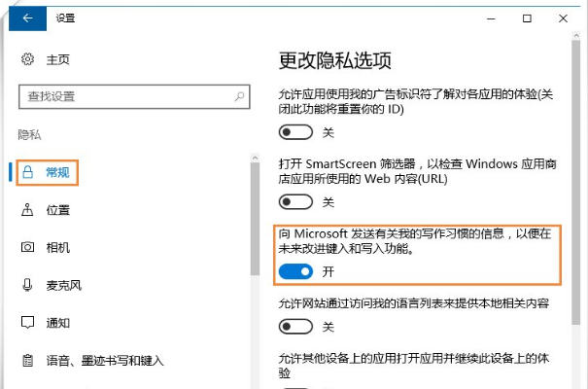Click the search magnifier icon
588x389 pixels.
pos(239,97)
